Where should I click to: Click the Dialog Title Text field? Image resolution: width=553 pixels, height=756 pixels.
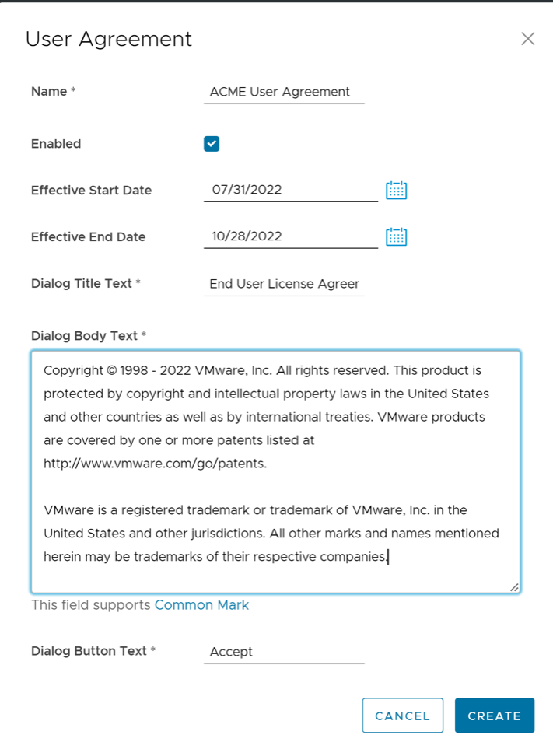coord(284,284)
